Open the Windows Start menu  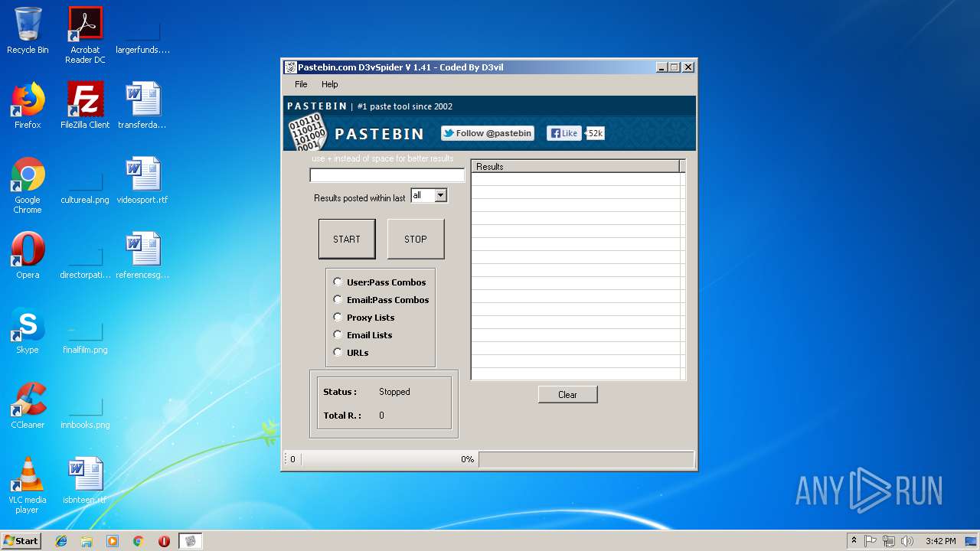coord(21,541)
